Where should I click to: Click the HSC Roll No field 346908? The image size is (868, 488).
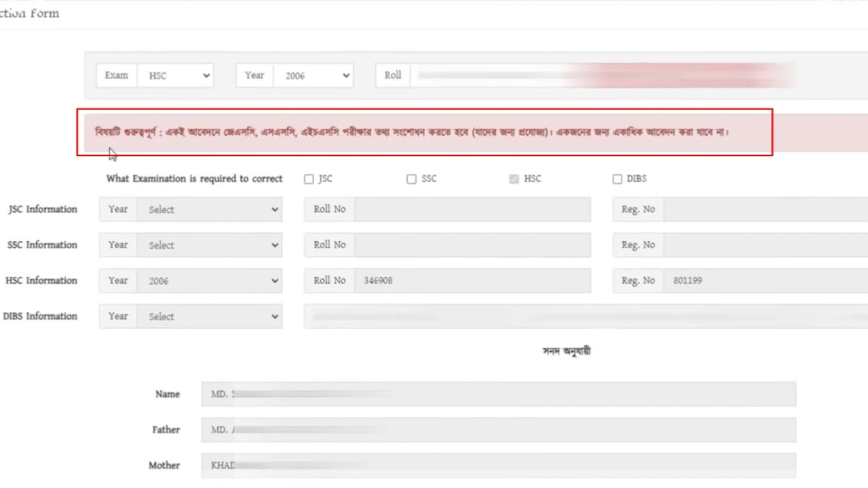tap(472, 281)
